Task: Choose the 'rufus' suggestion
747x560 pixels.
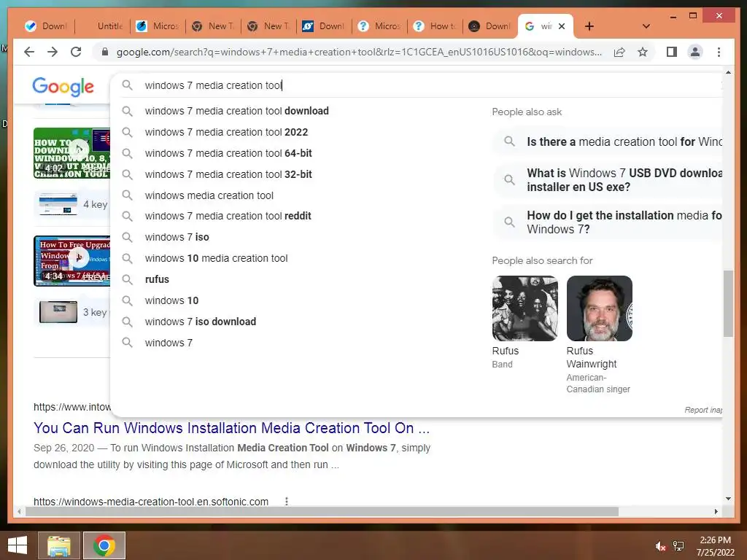Action: [157, 279]
